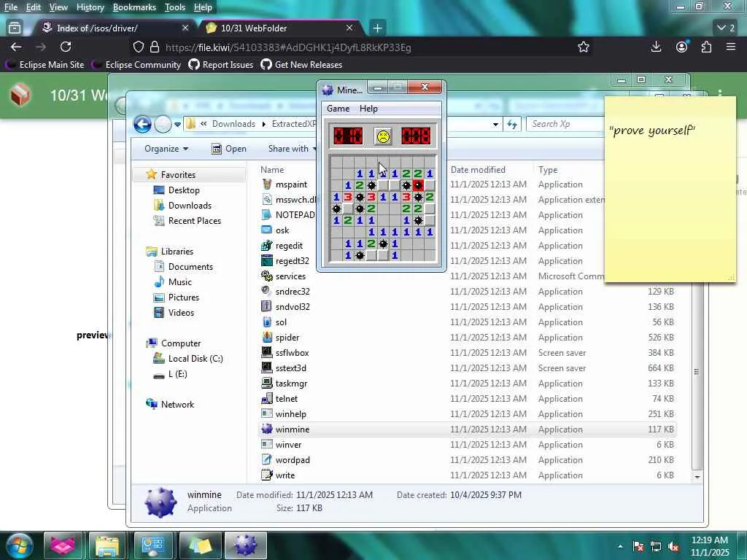
Task: Select the sol file icon
Action: click(x=267, y=322)
